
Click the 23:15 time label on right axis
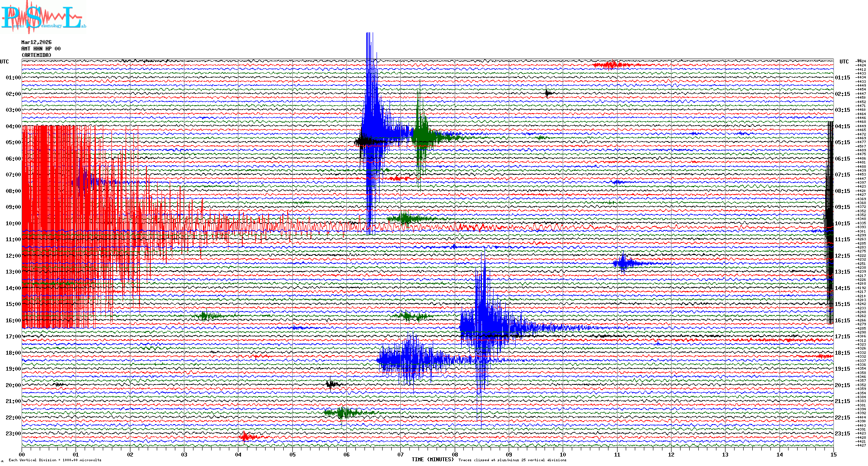pos(842,434)
